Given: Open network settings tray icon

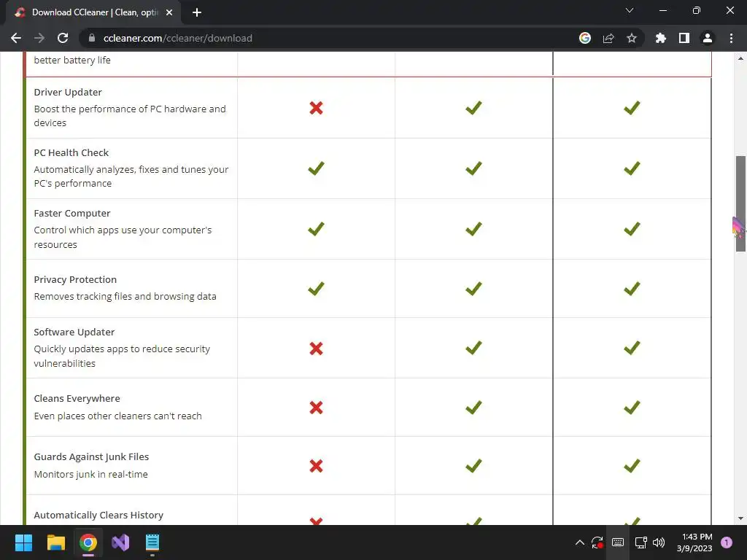Looking at the screenshot, I should [640, 542].
